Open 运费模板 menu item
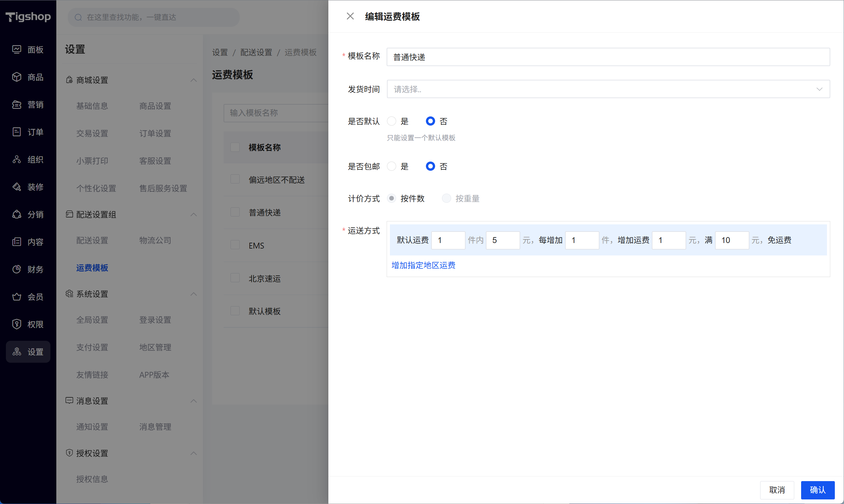Viewport: 844px width, 504px height. (x=92, y=268)
